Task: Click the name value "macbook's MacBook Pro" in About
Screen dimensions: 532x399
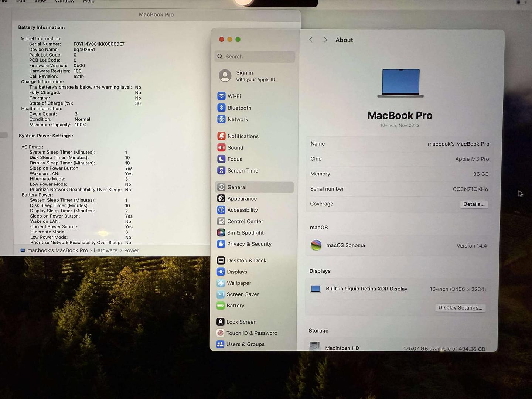Action: point(458,144)
